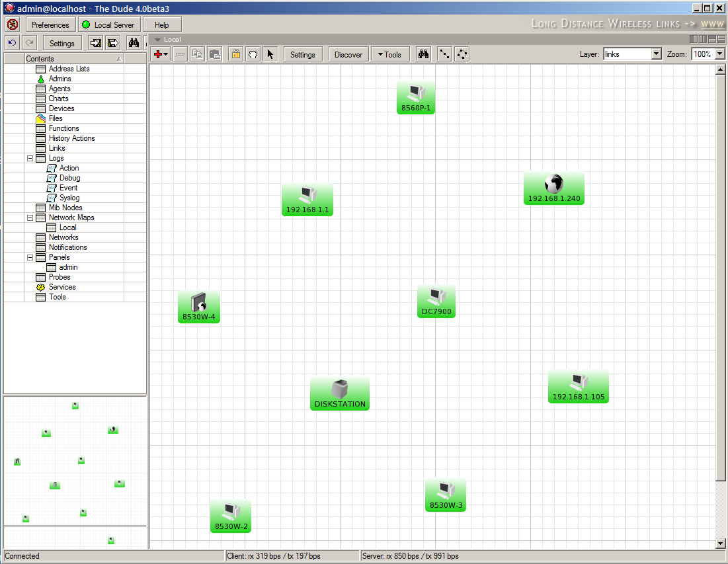This screenshot has height=564, width=728.
Task: Click the paste icon in map toolbar
Action: 214,54
